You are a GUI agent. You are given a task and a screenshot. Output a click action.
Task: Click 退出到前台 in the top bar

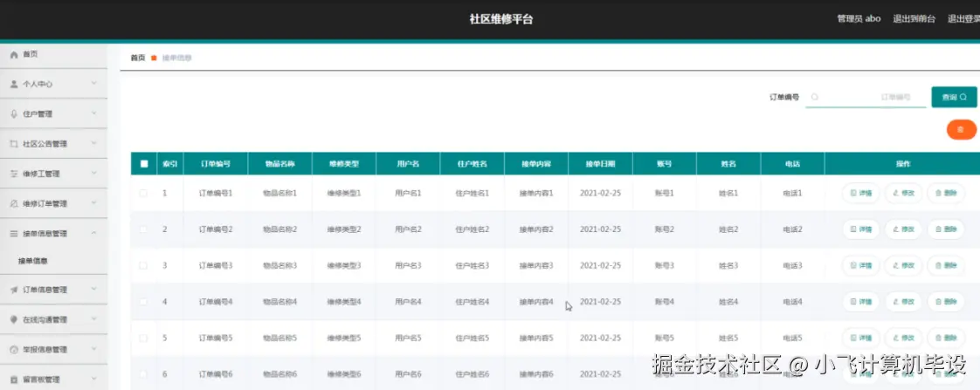914,18
